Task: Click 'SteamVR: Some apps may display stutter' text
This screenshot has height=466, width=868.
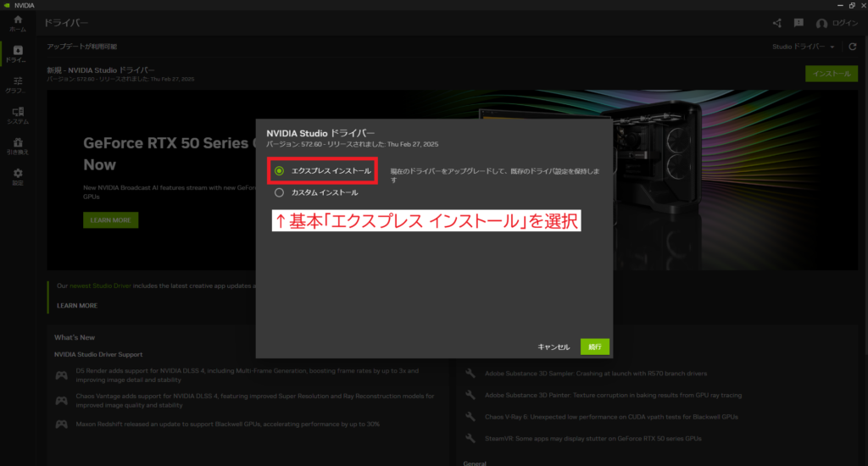Action: point(593,438)
